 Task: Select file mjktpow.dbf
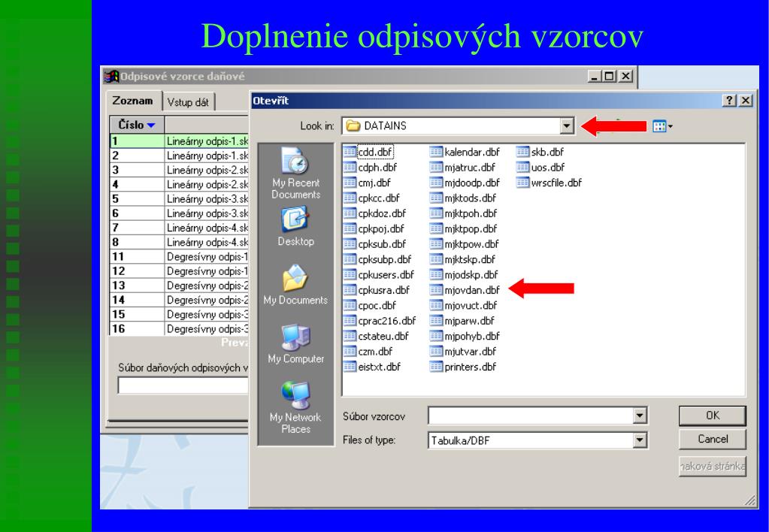point(465,244)
